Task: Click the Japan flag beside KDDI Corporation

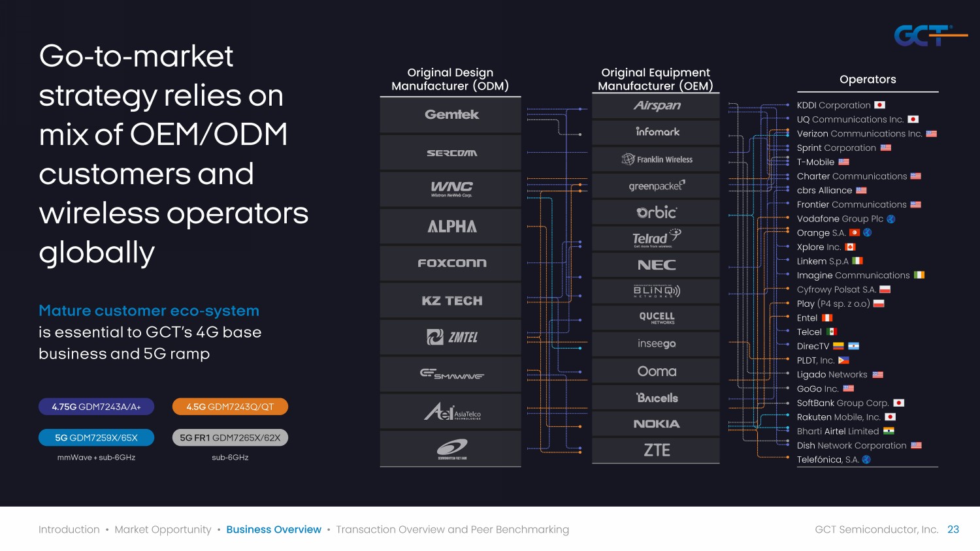Action: [x=879, y=105]
